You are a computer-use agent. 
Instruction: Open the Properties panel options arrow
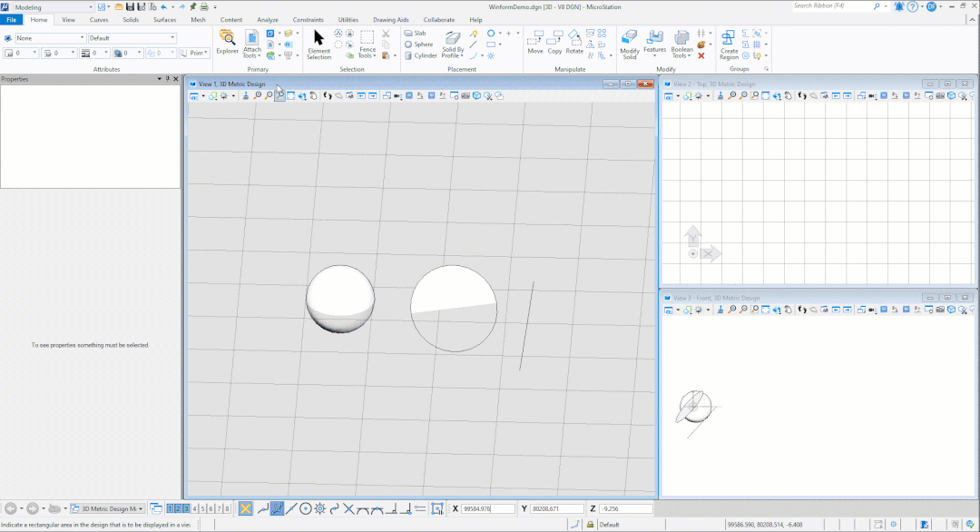160,79
